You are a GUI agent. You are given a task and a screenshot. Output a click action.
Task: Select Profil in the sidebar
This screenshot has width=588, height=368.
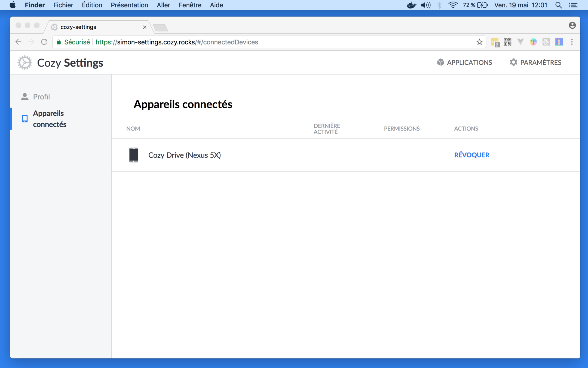tap(41, 97)
